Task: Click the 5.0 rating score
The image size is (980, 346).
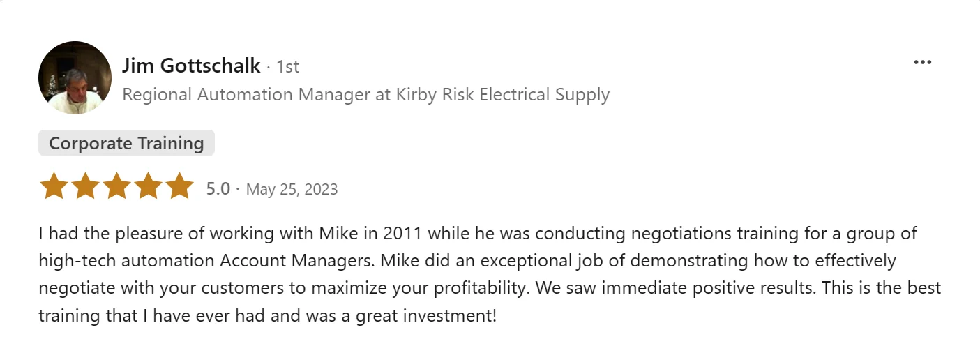Action: coord(218,188)
